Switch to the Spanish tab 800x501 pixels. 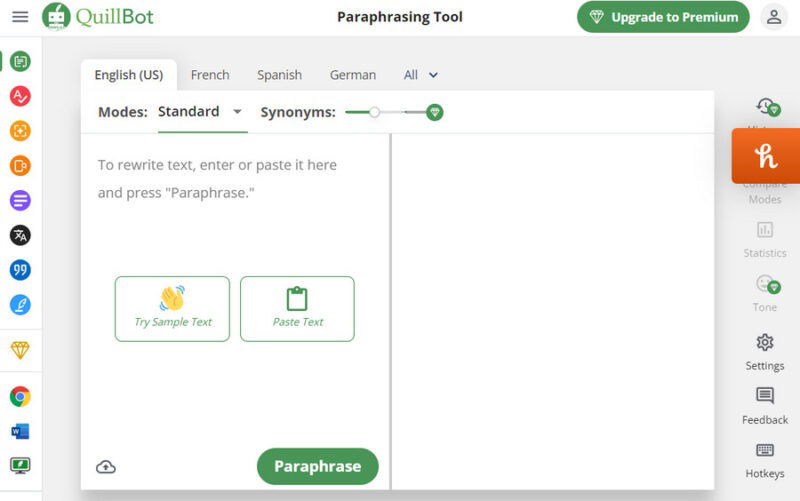click(x=279, y=75)
